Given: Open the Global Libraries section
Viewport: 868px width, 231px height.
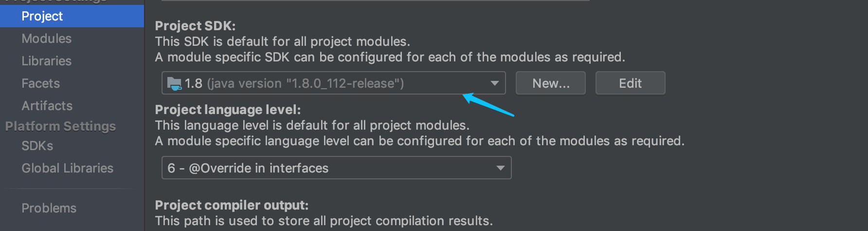Looking at the screenshot, I should click(x=68, y=168).
